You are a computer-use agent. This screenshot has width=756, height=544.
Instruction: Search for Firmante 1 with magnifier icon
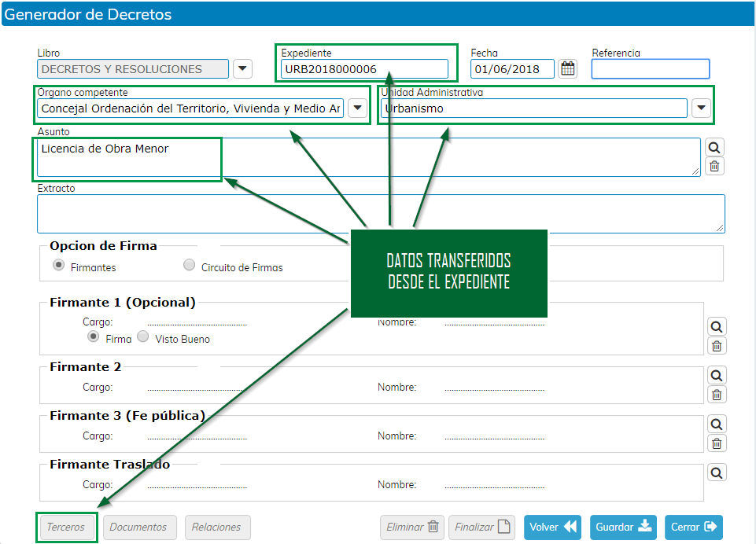(717, 327)
